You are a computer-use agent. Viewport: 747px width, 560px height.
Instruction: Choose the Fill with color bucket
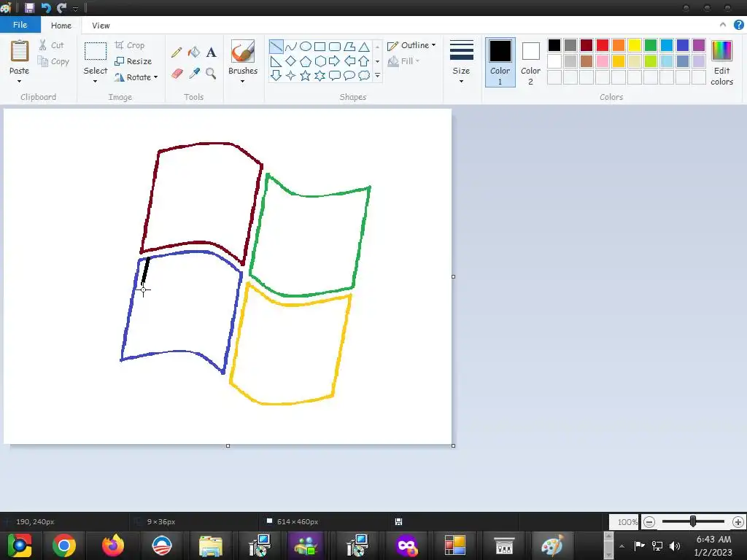coord(194,52)
